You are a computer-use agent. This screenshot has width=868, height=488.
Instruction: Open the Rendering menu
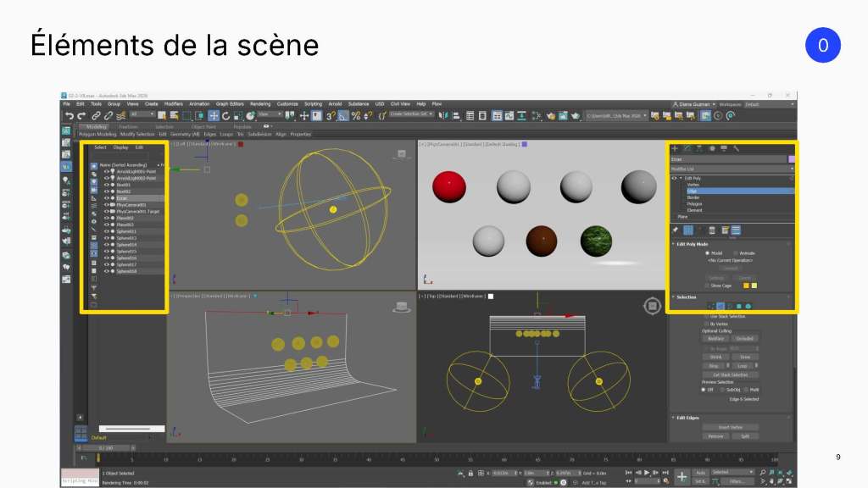(x=259, y=104)
